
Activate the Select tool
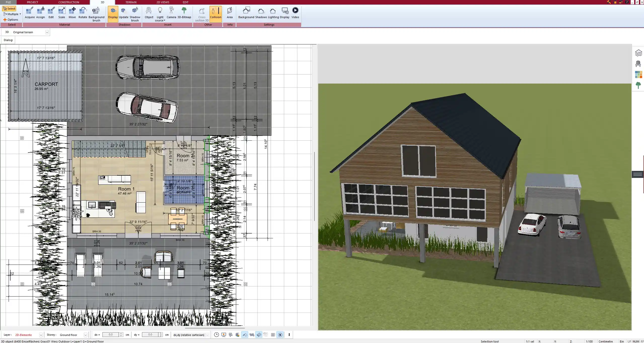(9, 9)
